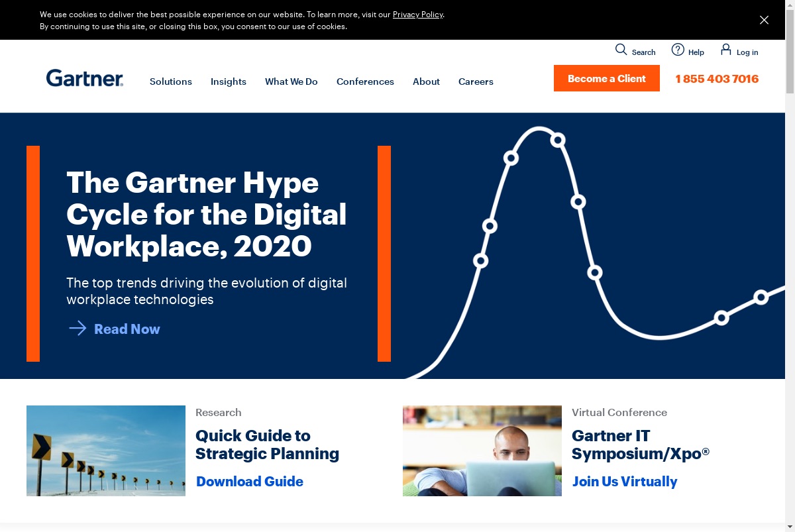Click the Research category label
795x532 pixels.
click(x=219, y=412)
